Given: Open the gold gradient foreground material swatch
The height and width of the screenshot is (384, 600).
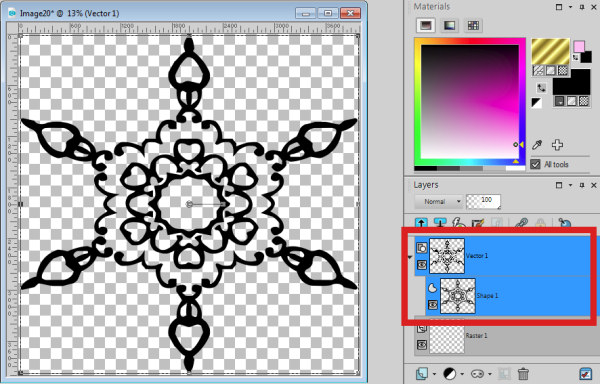Looking at the screenshot, I should 551,52.
